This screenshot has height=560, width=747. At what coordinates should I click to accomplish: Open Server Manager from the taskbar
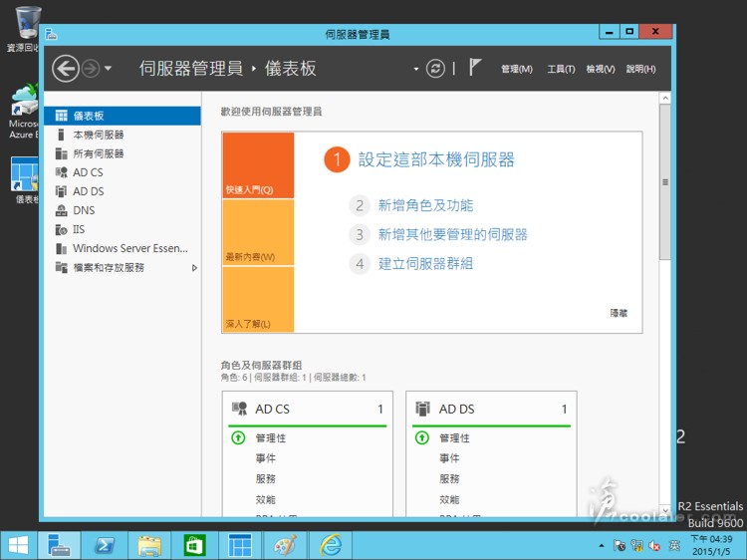tap(58, 545)
